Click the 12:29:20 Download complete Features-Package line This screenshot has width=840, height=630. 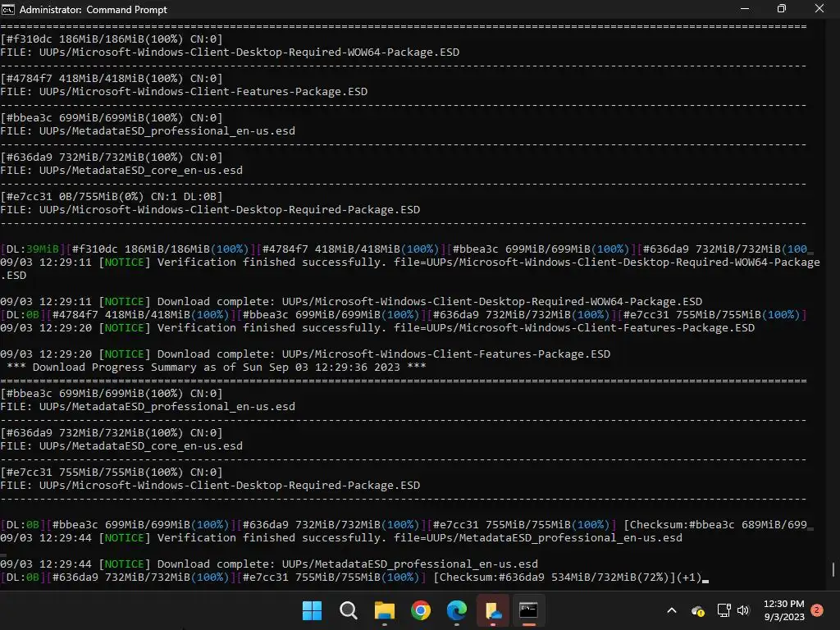pyautogui.click(x=305, y=354)
